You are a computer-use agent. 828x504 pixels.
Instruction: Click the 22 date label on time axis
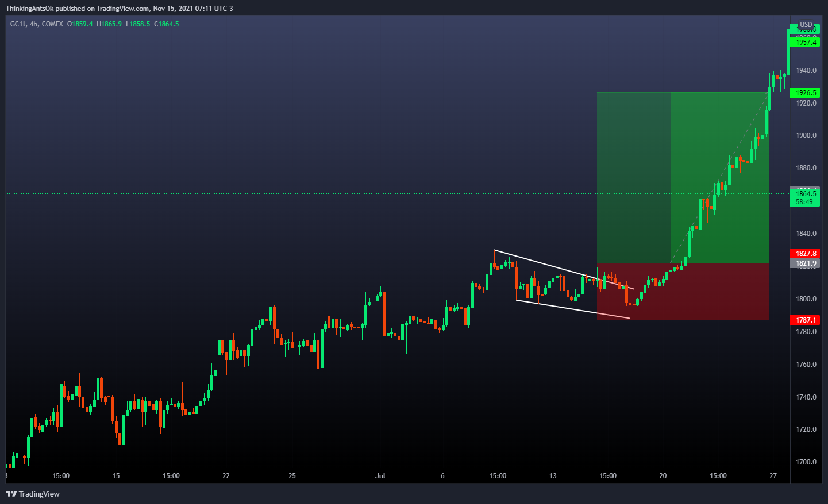tap(226, 476)
